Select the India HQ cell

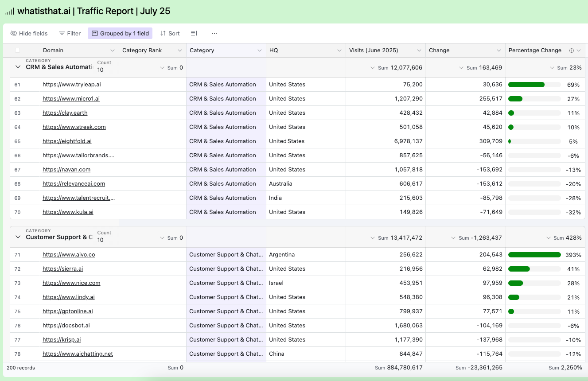[306, 198]
